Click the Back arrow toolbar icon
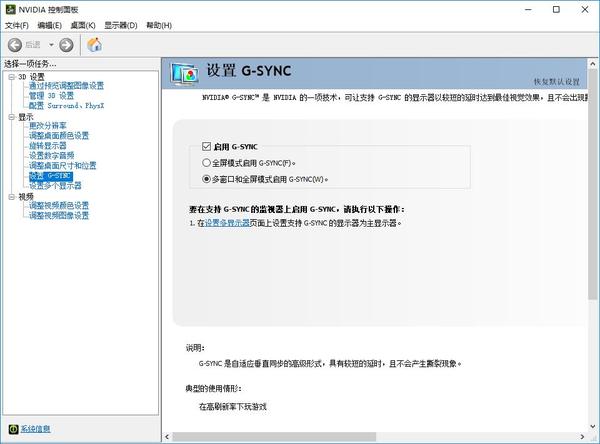The image size is (600, 444). 15,45
